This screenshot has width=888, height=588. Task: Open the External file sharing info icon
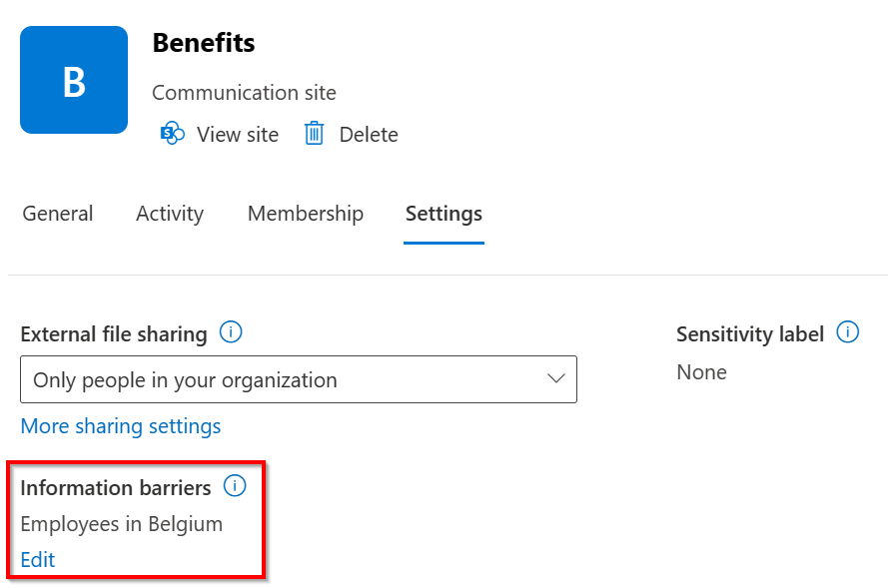pyautogui.click(x=231, y=332)
